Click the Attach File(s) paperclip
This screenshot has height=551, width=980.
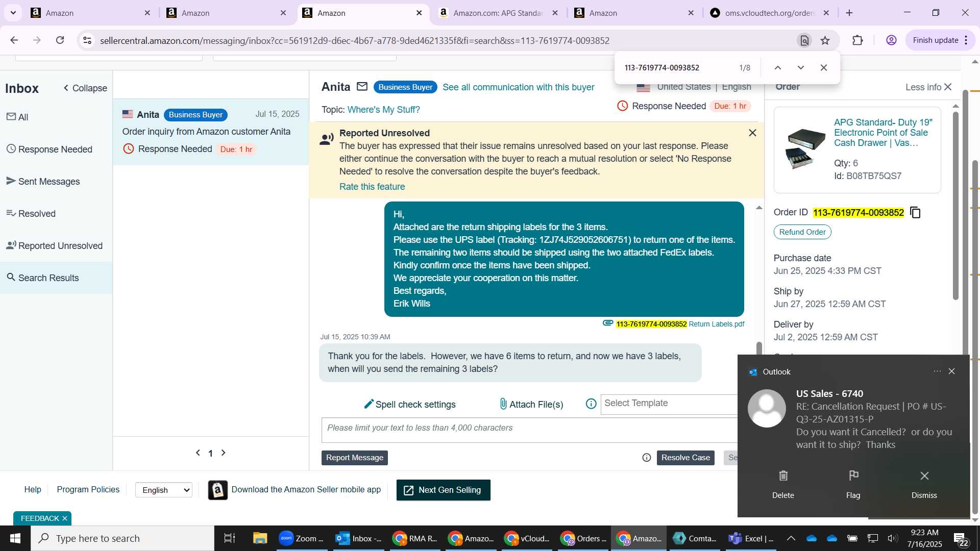click(531, 404)
